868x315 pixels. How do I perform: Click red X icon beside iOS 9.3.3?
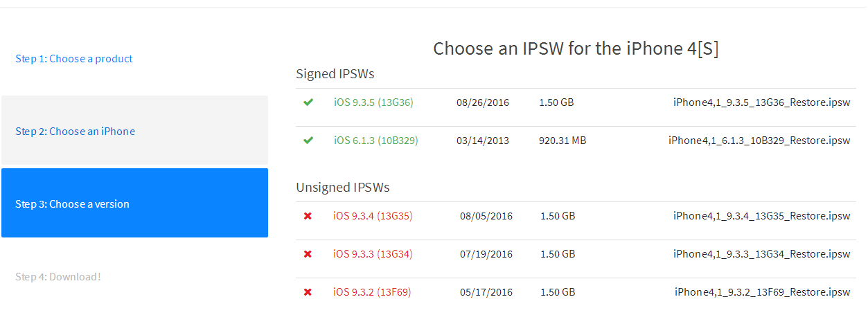tap(308, 254)
